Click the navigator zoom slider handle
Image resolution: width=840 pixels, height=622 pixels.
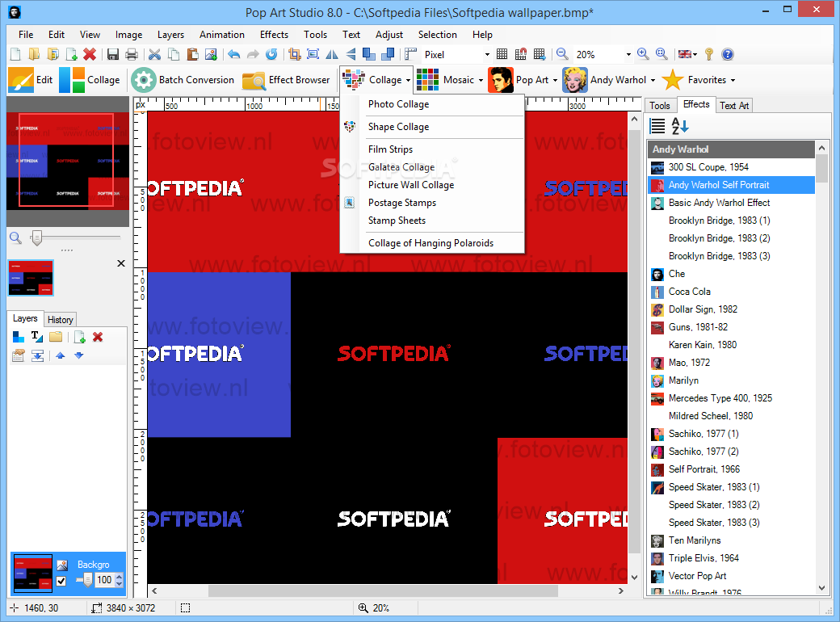(36, 237)
